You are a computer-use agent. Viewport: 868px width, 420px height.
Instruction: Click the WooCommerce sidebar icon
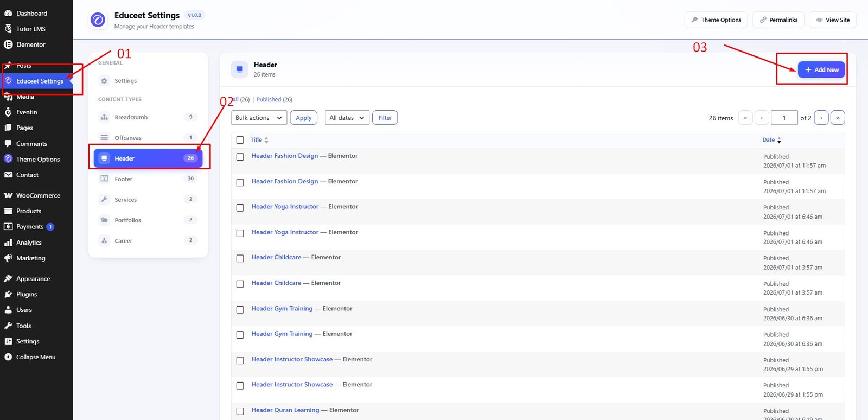click(8, 195)
